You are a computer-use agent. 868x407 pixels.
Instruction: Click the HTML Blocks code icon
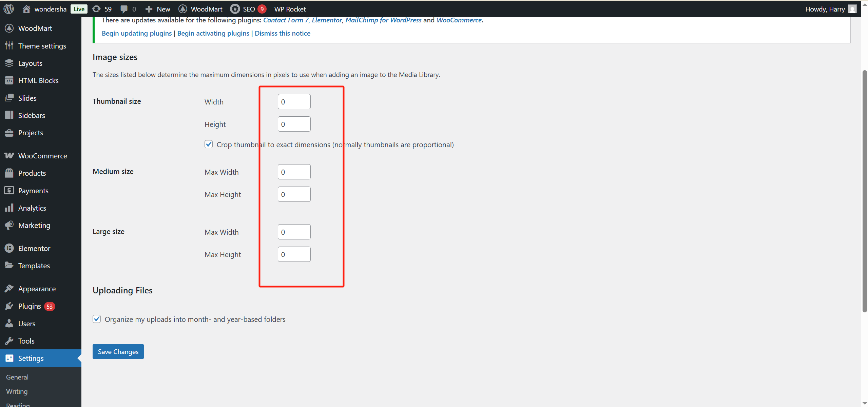(x=9, y=80)
